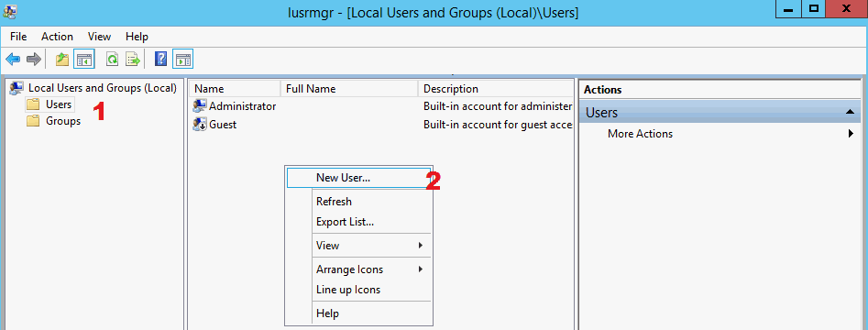The width and height of the screenshot is (868, 330).
Task: Click the Export List toolbar icon
Action: click(133, 59)
